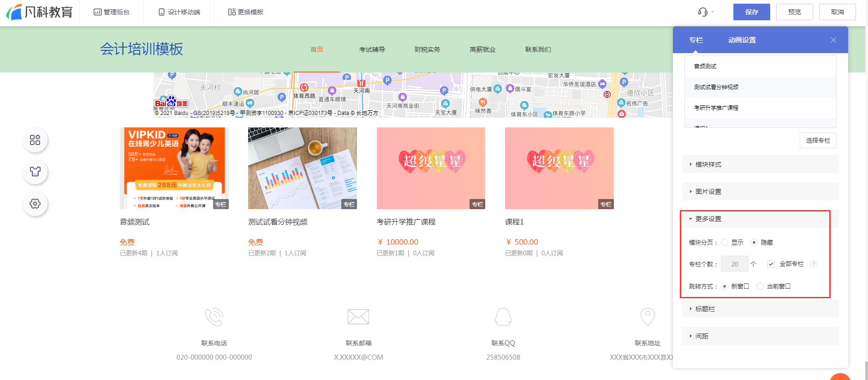Viewport: 868px width, 380px height.
Task: Click the 取消 cancel button
Action: 838,12
